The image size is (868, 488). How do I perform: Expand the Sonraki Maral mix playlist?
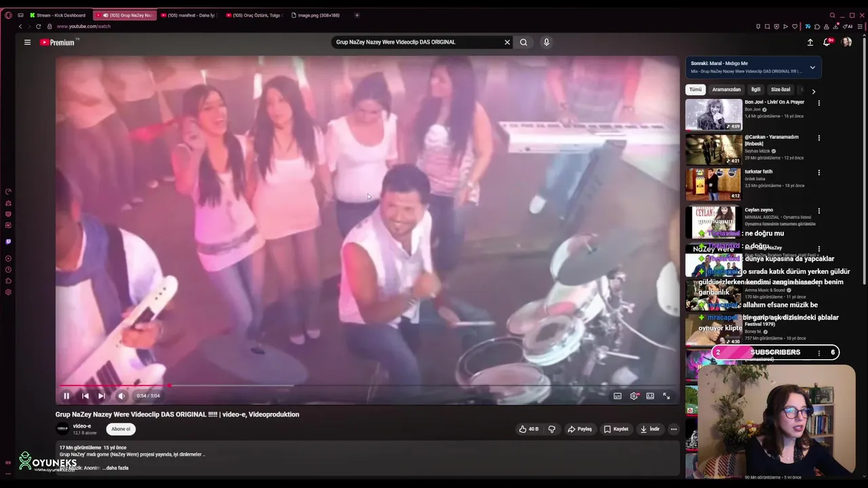coord(812,67)
